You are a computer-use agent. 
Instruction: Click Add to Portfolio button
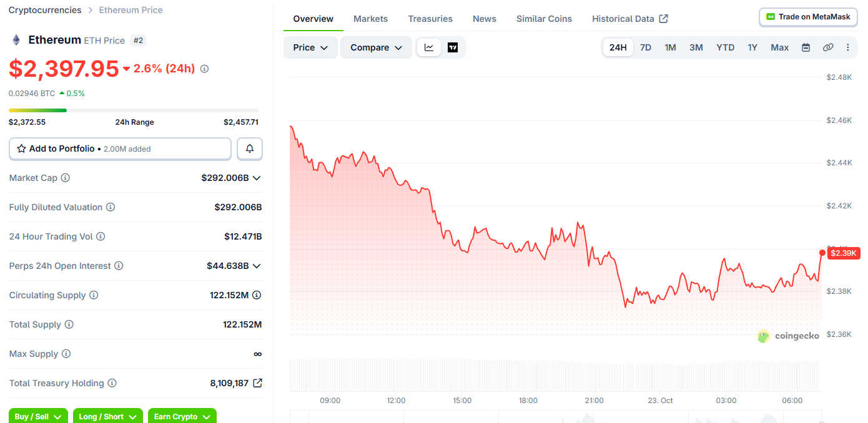(120, 148)
